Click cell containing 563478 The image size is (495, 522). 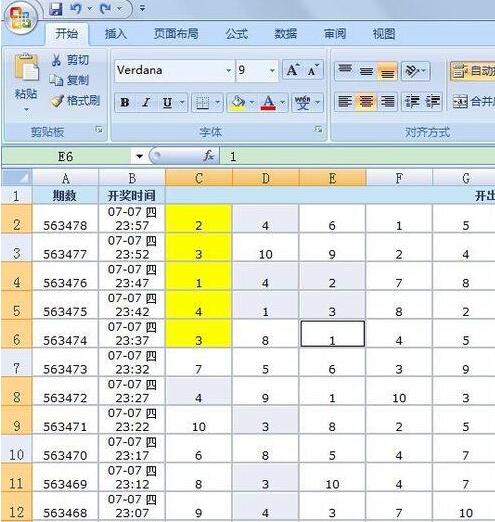66,219
